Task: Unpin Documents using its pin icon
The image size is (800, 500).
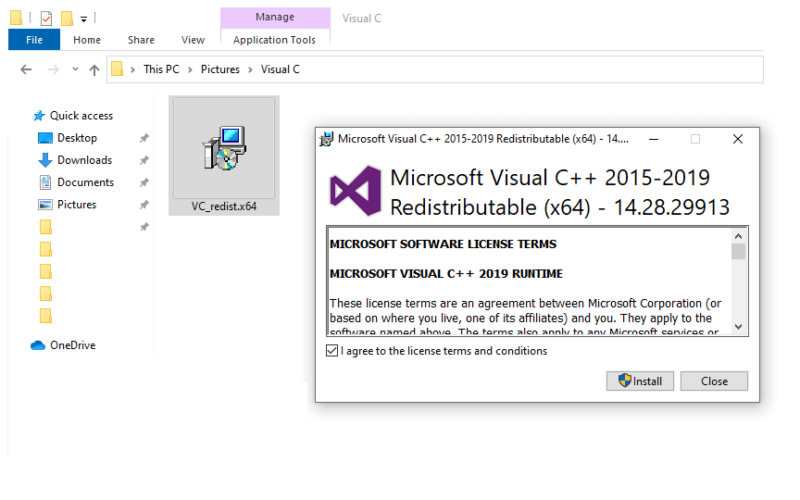Action: coord(144,182)
